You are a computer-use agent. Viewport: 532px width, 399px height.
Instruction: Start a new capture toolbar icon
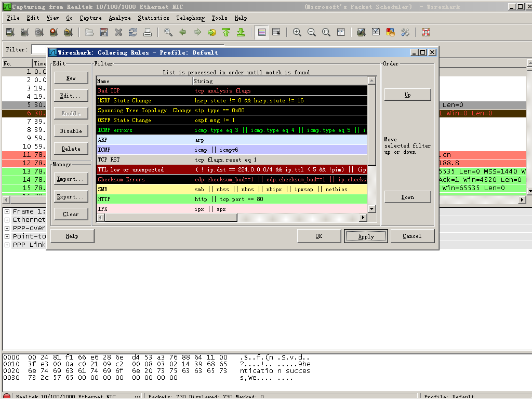pos(39,32)
